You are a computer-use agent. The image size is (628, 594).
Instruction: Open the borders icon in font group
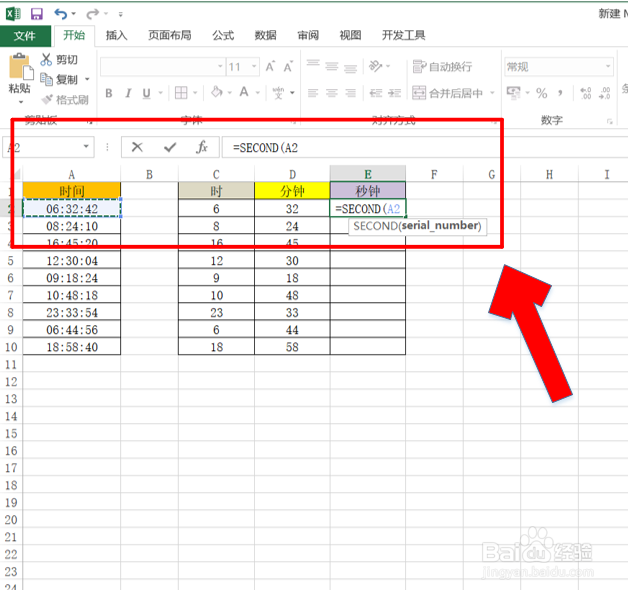point(181,93)
